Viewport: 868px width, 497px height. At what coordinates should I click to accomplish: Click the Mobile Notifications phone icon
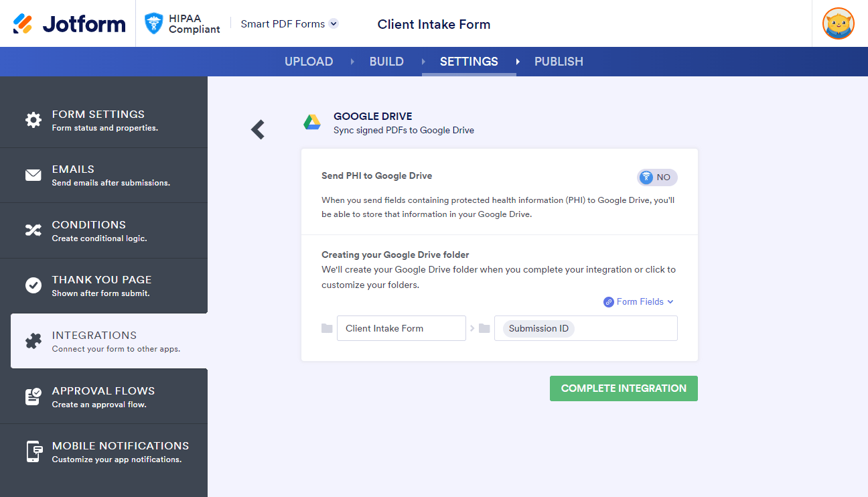(x=33, y=451)
